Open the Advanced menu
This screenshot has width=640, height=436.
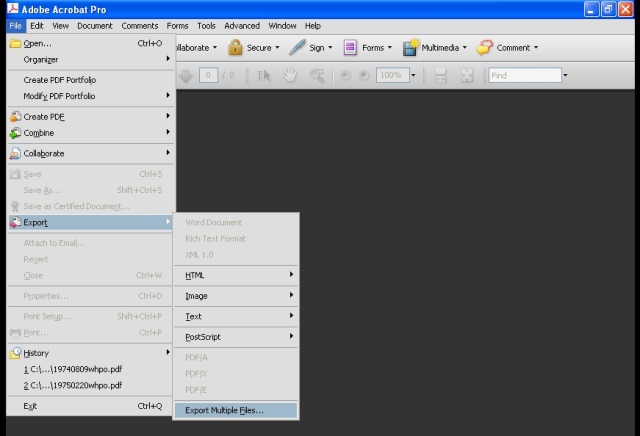click(x=242, y=26)
